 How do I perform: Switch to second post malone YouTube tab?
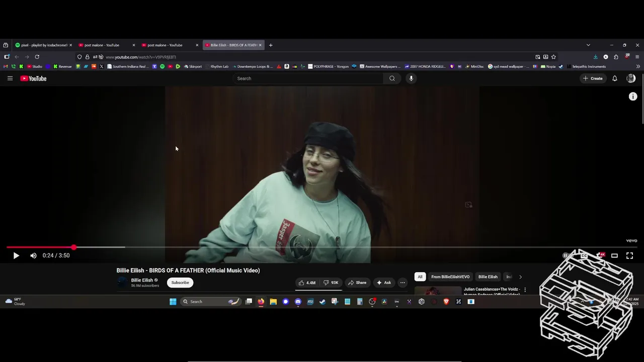coord(170,45)
